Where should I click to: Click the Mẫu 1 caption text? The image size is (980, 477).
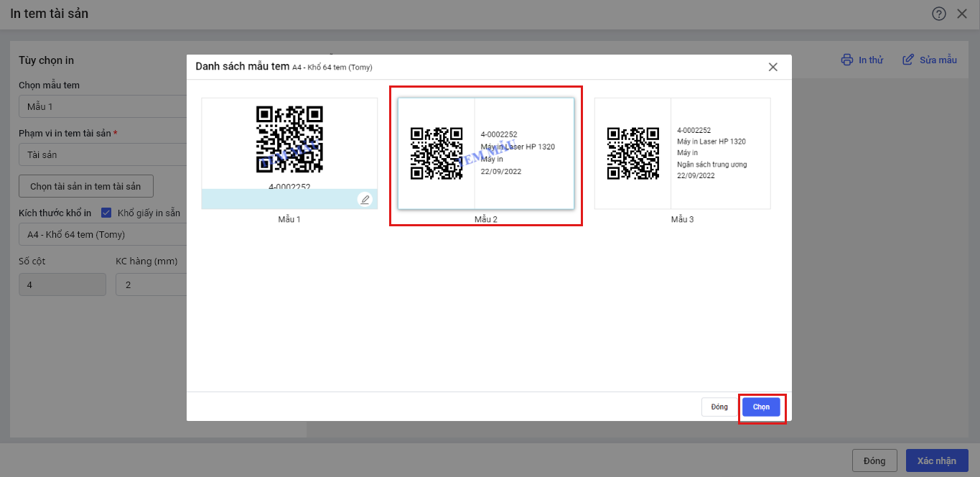click(289, 219)
